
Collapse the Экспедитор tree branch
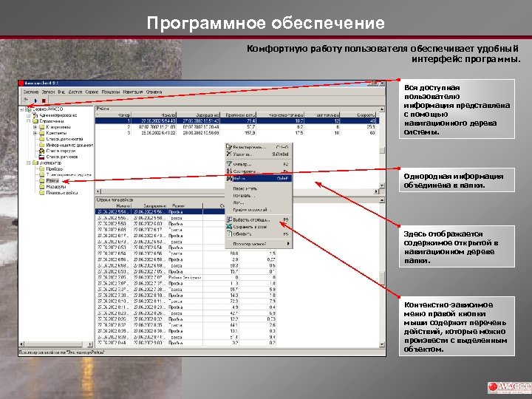[x=29, y=163]
